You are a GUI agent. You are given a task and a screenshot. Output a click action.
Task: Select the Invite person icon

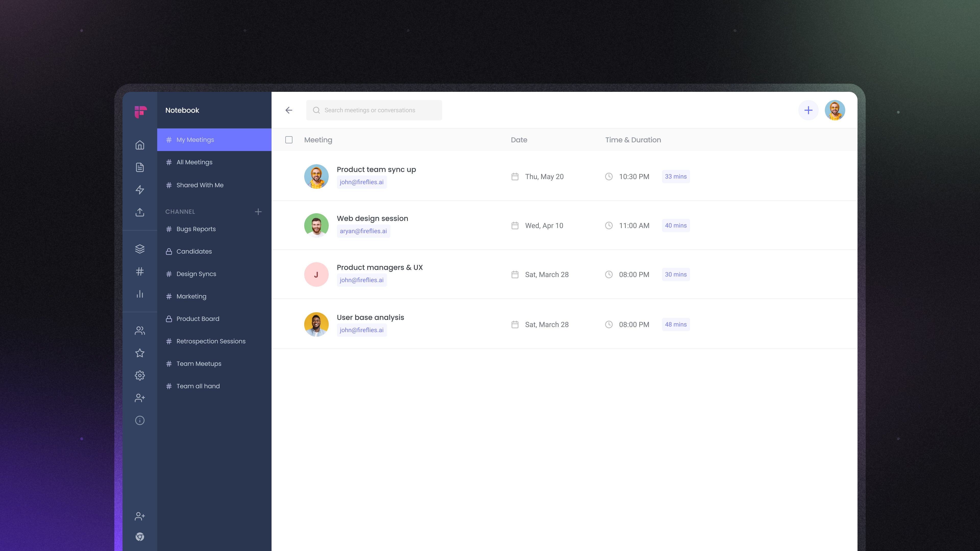pos(140,398)
